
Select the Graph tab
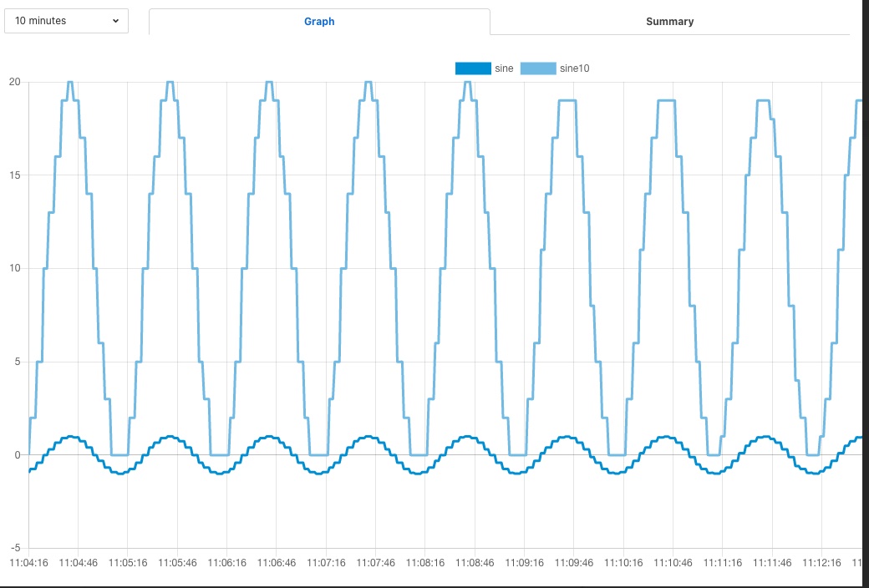point(319,22)
